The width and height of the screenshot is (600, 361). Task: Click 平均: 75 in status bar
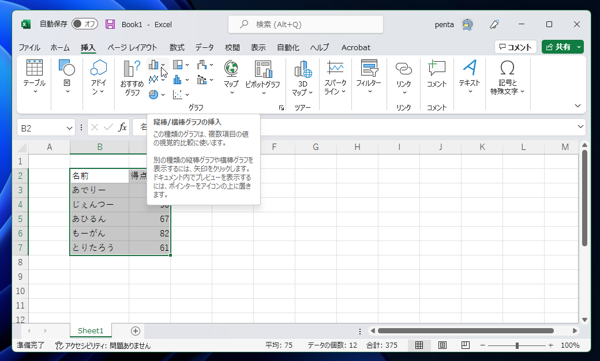coord(279,345)
